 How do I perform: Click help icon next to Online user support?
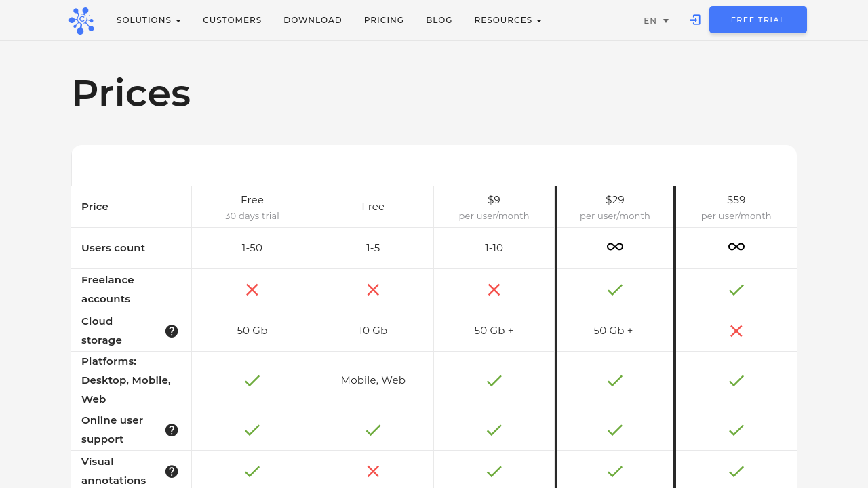click(x=172, y=430)
